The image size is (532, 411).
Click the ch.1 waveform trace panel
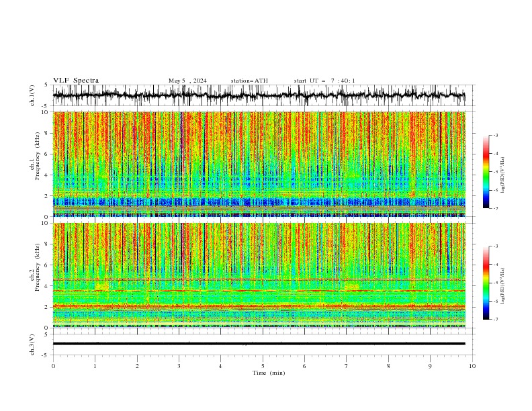[264, 95]
